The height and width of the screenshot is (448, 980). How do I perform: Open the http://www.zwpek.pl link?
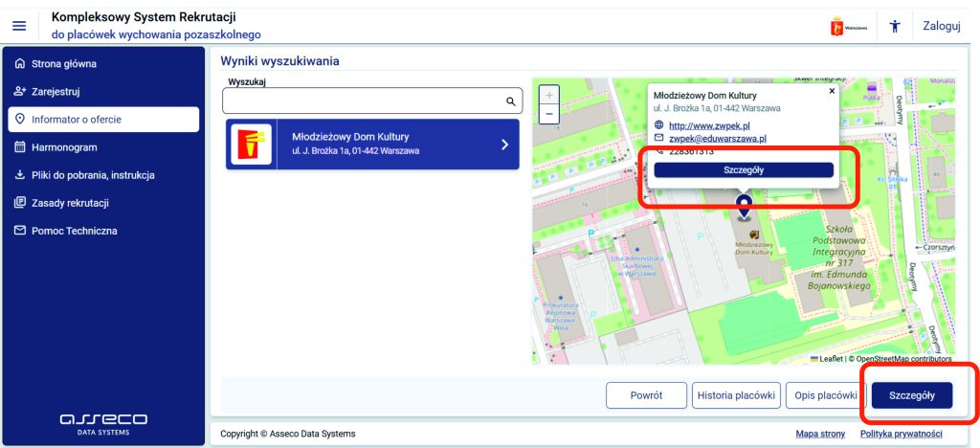[x=709, y=125]
